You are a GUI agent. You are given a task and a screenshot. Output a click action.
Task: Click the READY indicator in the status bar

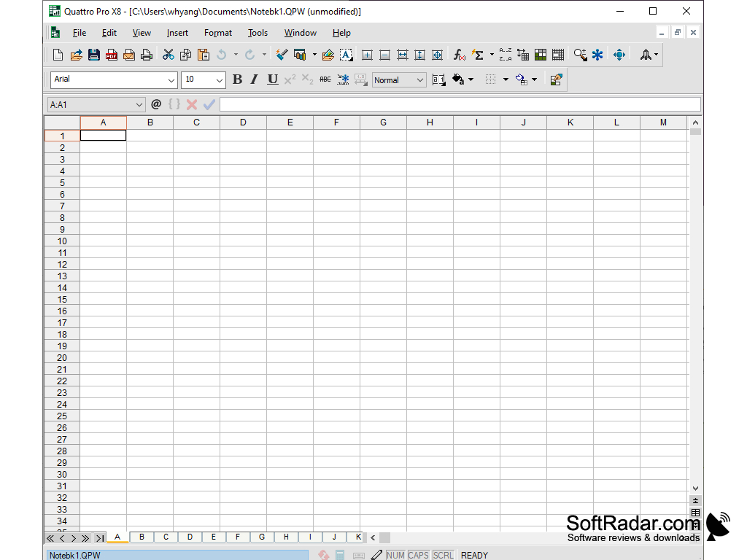click(x=474, y=555)
